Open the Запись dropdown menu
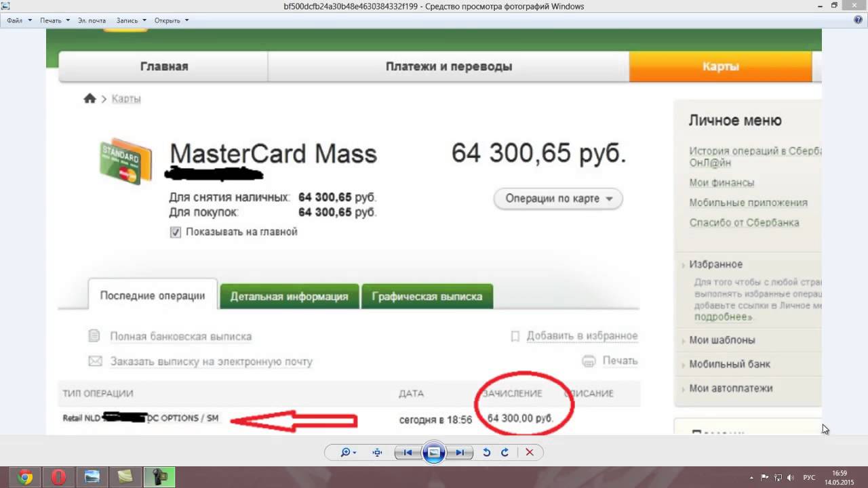This screenshot has height=488, width=868. pyautogui.click(x=132, y=20)
